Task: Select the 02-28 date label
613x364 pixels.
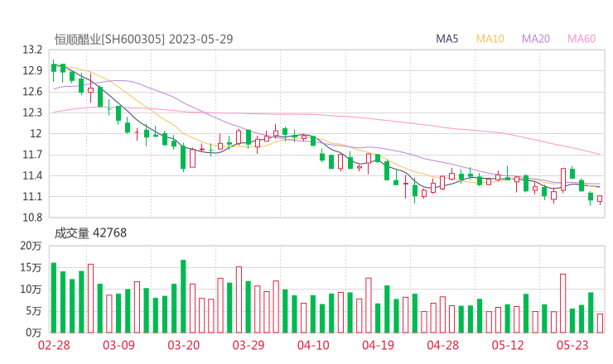Action: click(54, 345)
